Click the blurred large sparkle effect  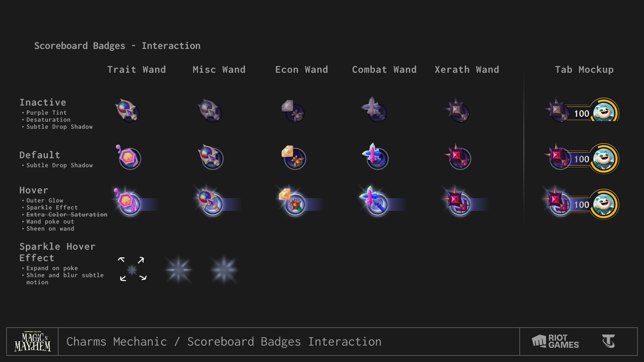224,270
